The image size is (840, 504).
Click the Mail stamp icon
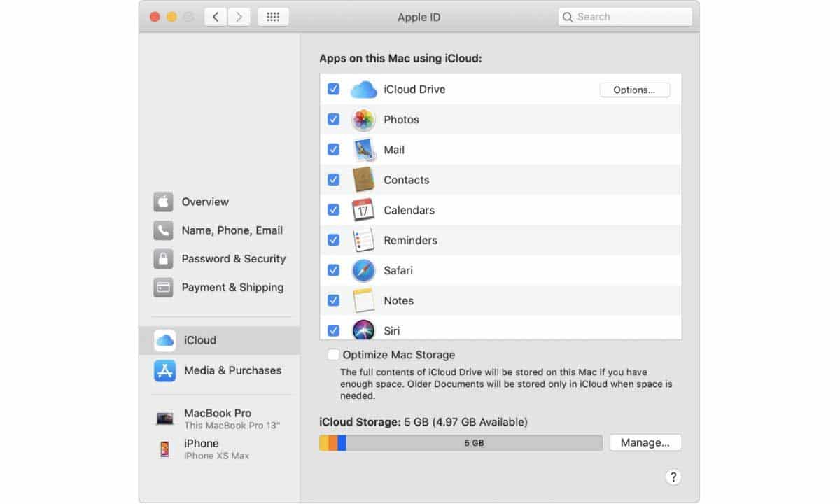(363, 150)
